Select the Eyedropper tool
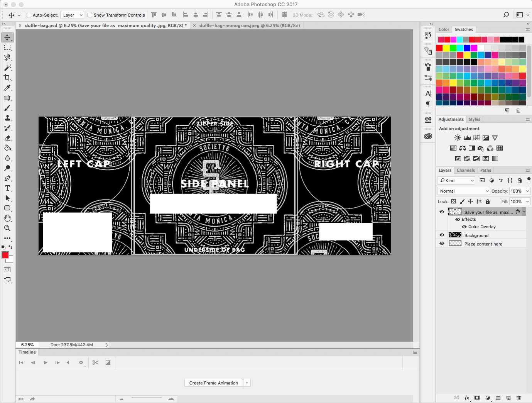 7,88
